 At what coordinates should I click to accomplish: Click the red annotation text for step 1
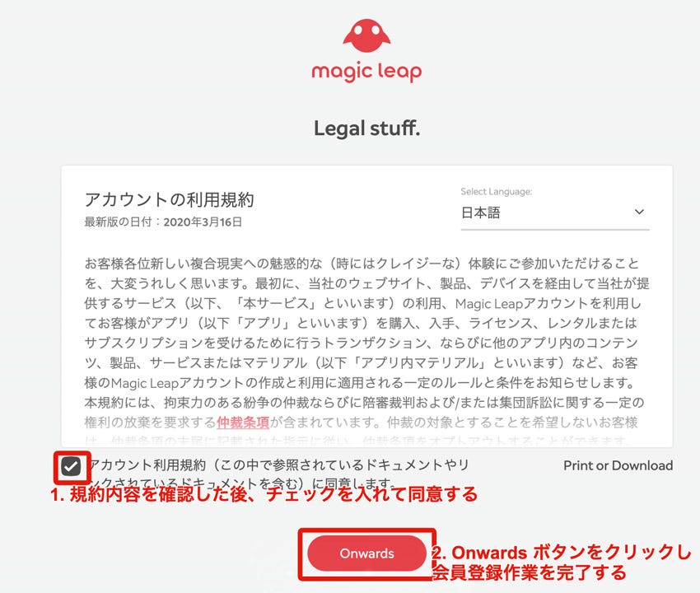pyautogui.click(x=264, y=494)
